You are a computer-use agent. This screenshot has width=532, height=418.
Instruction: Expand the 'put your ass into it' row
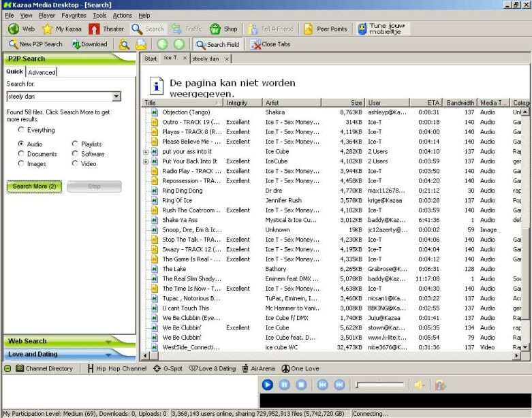pos(146,152)
